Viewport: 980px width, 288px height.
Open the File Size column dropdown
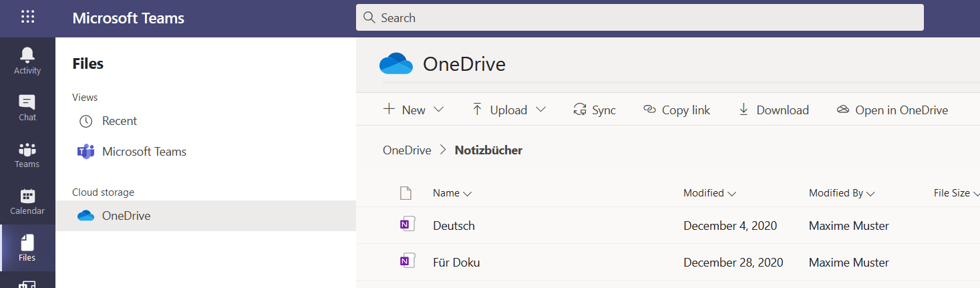click(956, 193)
